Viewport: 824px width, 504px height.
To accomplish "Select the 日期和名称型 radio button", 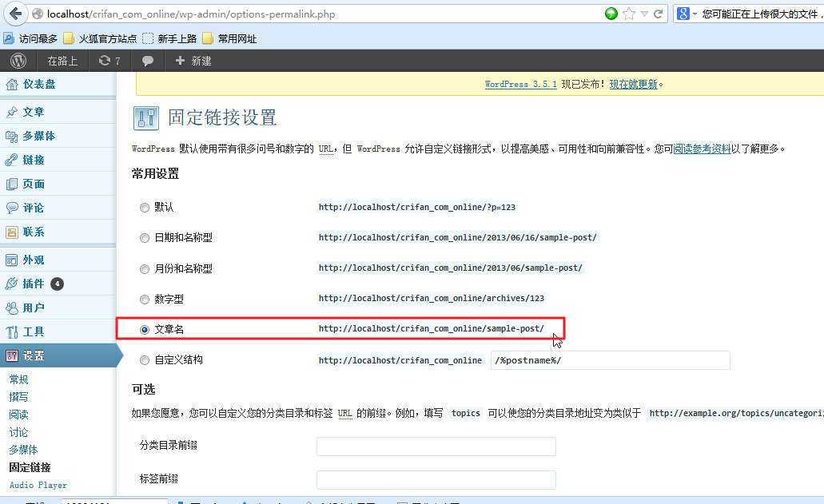I will [x=145, y=238].
